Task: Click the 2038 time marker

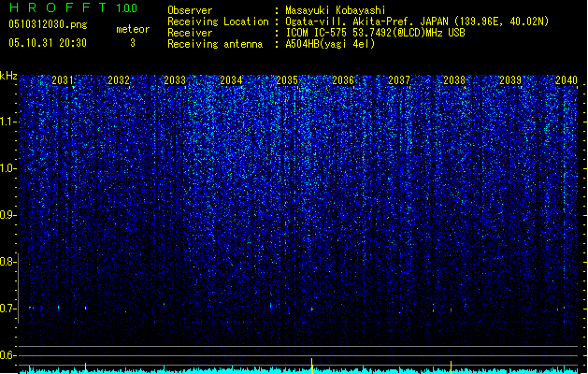Action: tap(454, 80)
